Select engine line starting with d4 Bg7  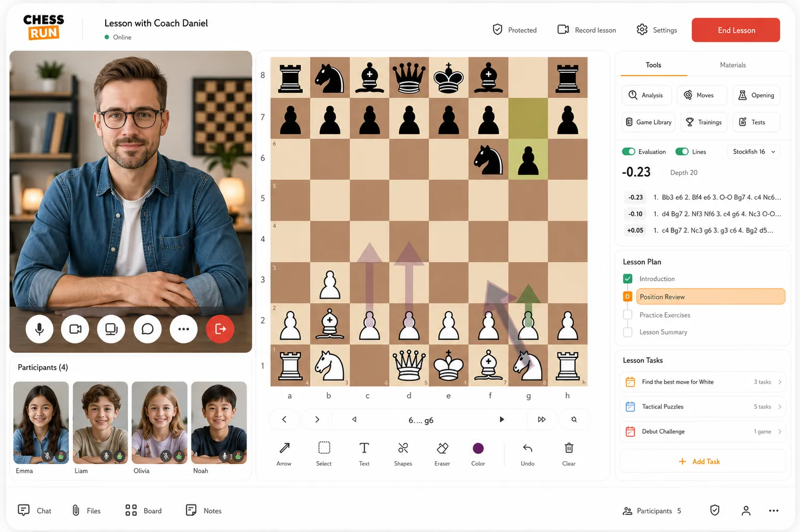(702, 214)
